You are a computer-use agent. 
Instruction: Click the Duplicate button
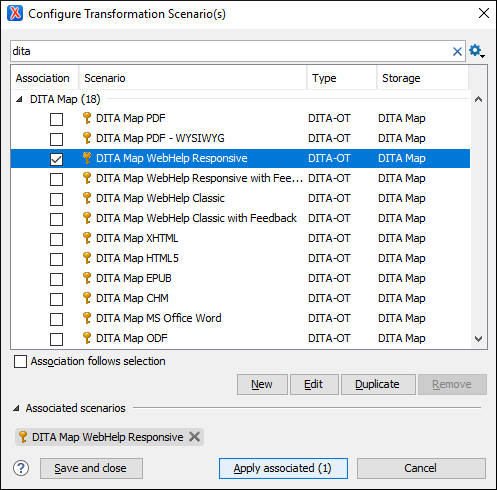click(378, 384)
